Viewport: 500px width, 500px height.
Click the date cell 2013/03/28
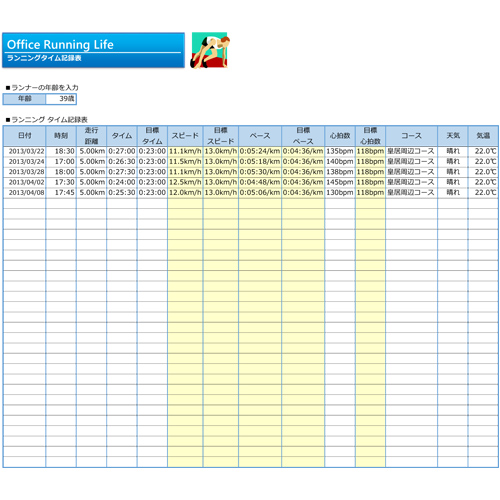[24, 172]
